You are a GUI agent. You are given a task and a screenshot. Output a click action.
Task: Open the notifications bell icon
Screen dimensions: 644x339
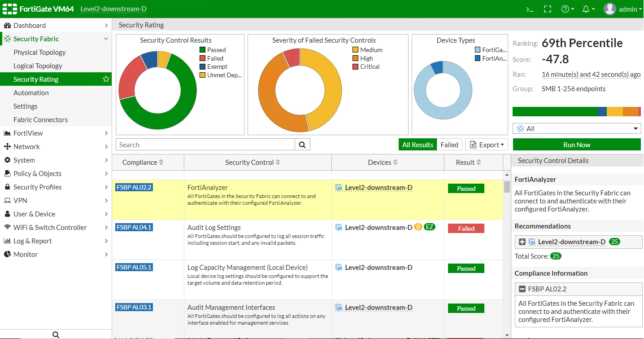click(x=588, y=9)
